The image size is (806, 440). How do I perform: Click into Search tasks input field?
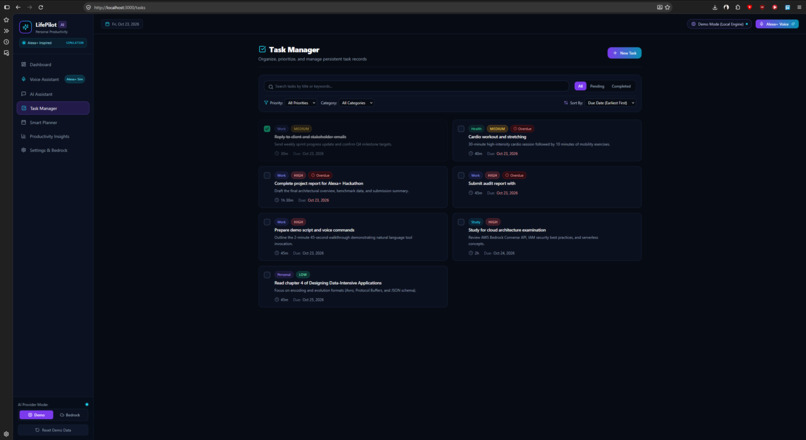click(x=416, y=86)
